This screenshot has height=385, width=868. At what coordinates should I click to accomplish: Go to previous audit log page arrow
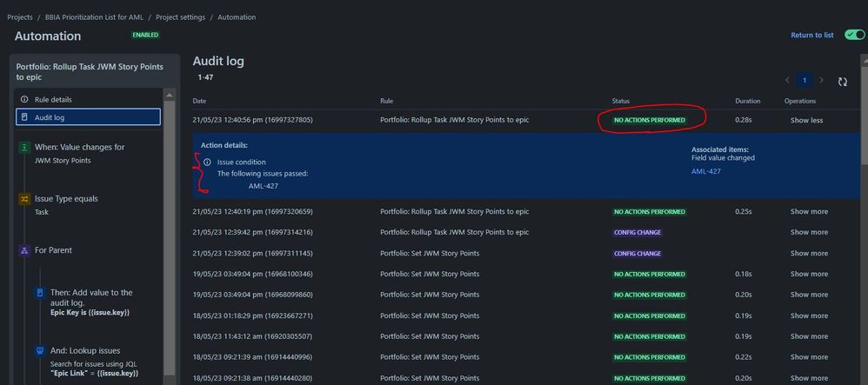(x=787, y=80)
